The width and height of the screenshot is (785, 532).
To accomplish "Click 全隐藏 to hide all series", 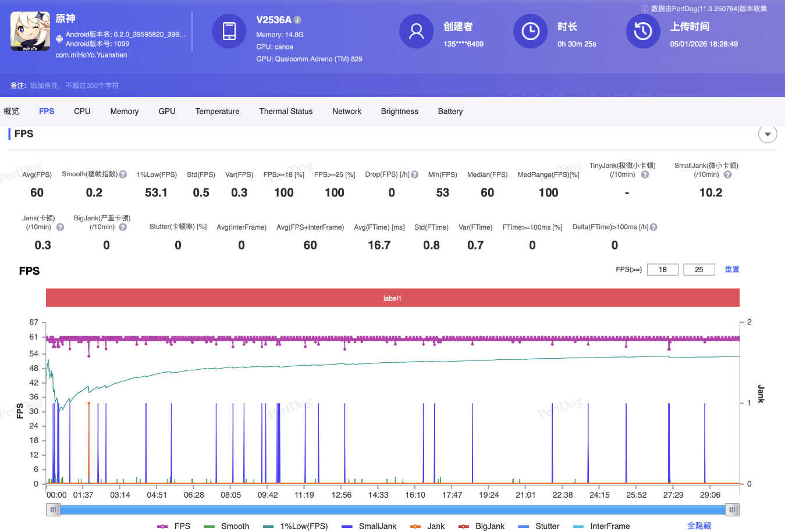I will tap(699, 526).
